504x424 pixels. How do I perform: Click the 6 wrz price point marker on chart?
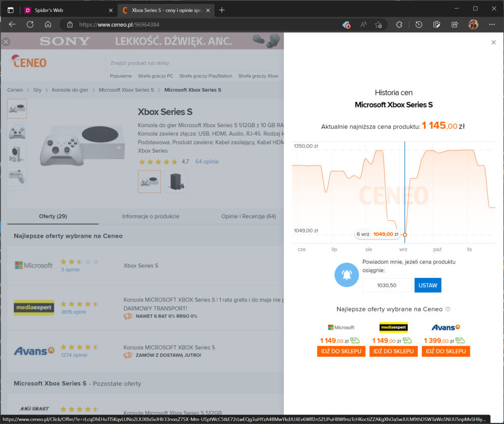405,234
